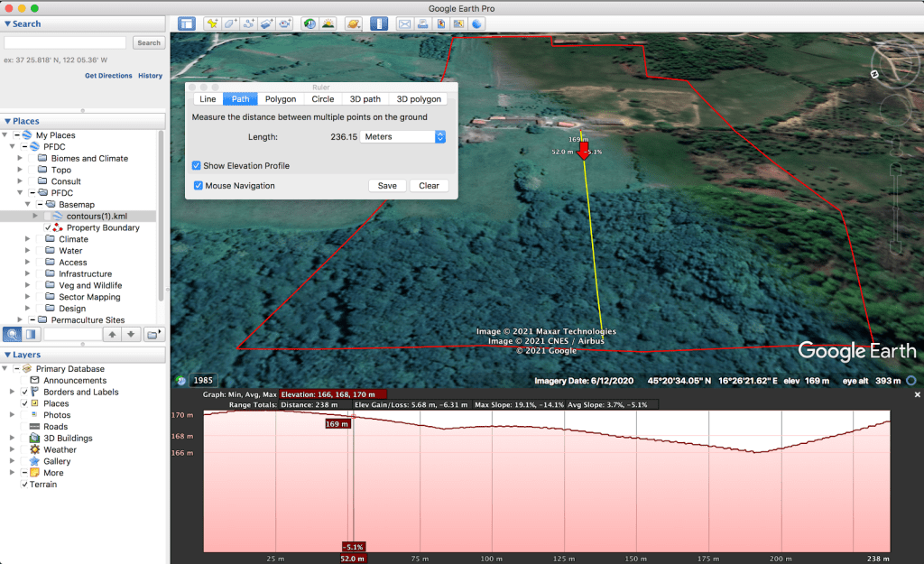This screenshot has height=564, width=924.
Task: Uncheck the Borders and Labels layer
Action: pyautogui.click(x=24, y=392)
